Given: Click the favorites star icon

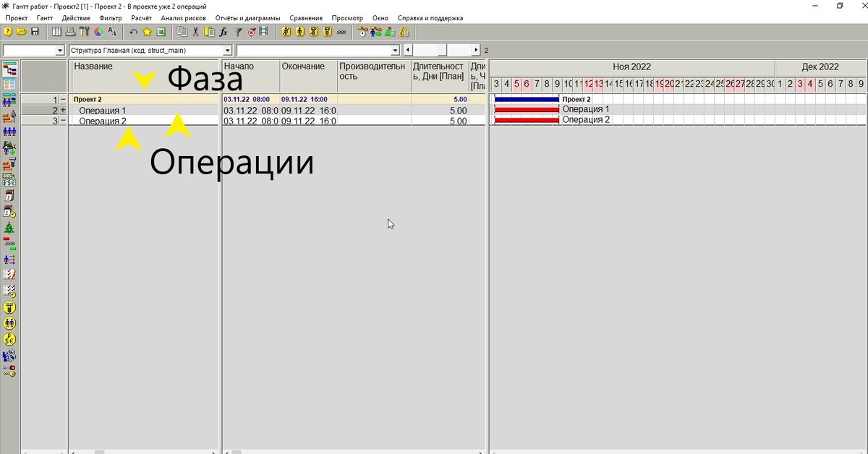Looking at the screenshot, I should 147,32.
